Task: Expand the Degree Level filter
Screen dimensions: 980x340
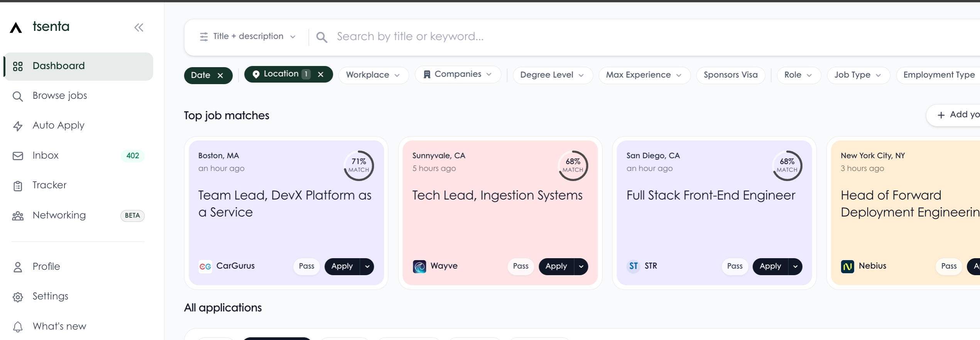Action: [553, 75]
